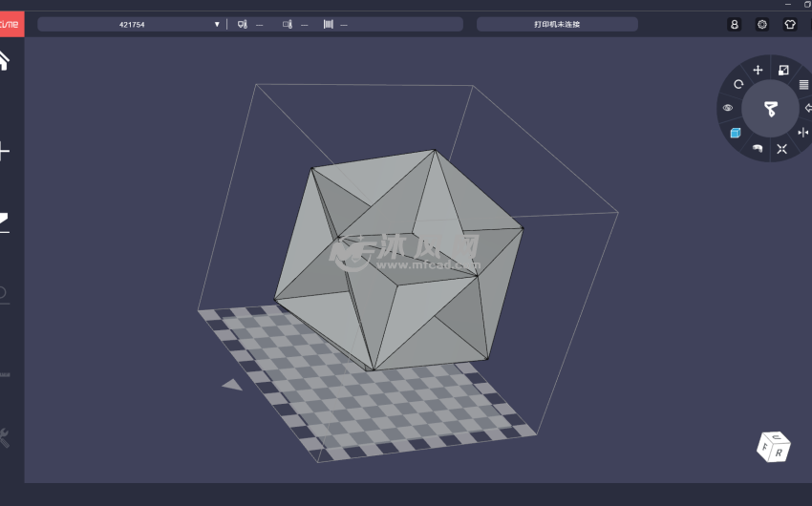Click the center hub of radial menu
Viewport: 812px width, 506px height.
point(770,109)
